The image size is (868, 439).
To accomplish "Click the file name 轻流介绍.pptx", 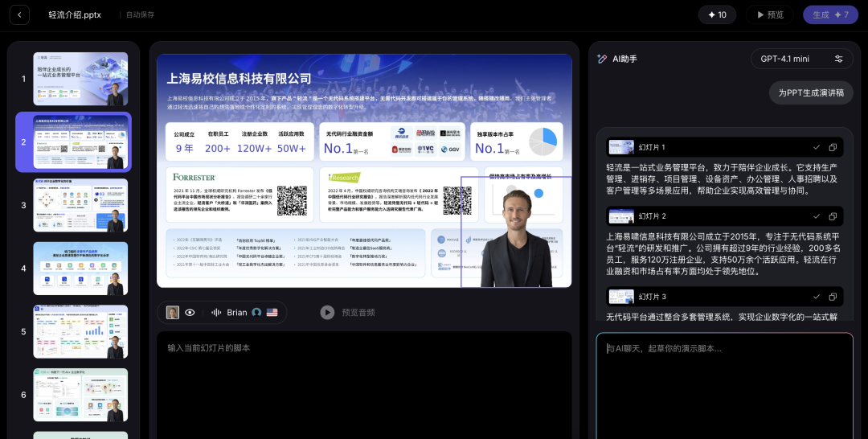I will point(75,15).
